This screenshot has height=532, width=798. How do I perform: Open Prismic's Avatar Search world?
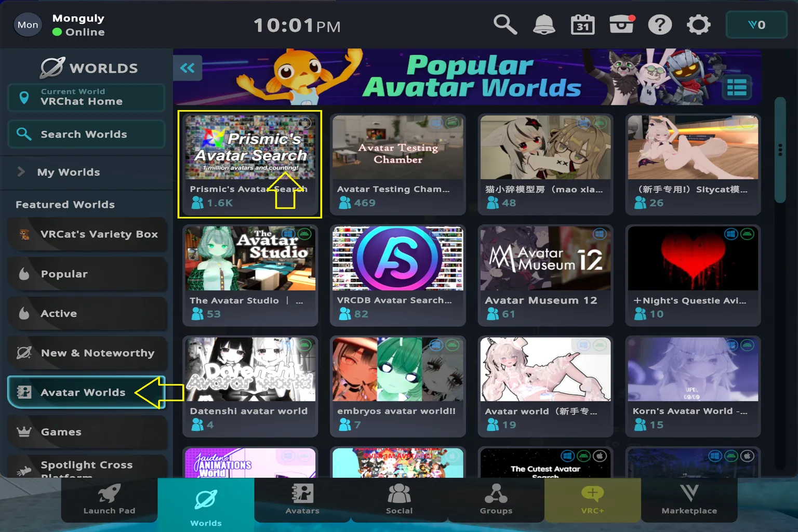tap(250, 164)
